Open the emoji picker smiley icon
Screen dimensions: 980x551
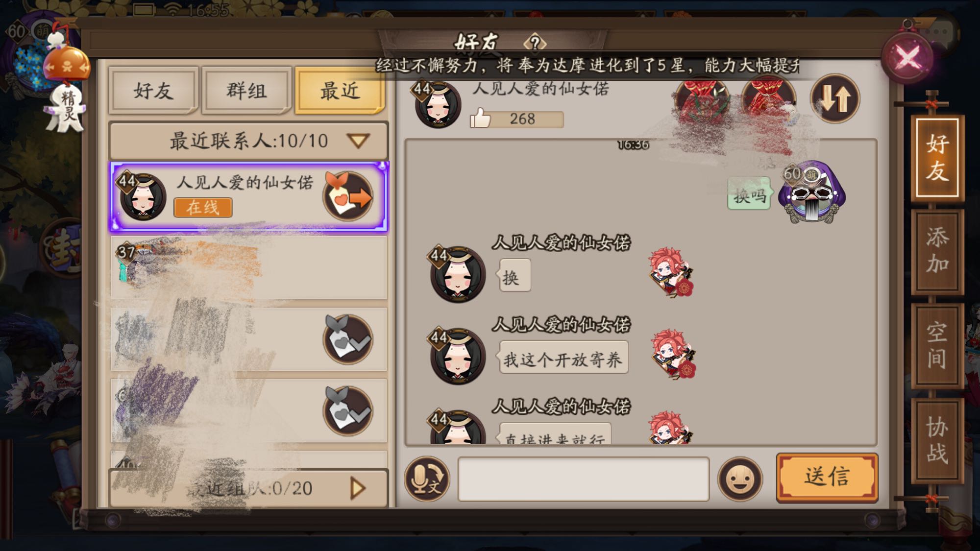[740, 479]
